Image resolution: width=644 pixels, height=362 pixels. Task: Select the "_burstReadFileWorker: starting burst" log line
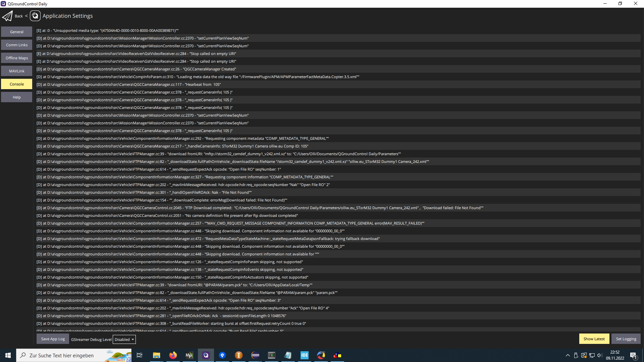pyautogui.click(x=338, y=323)
